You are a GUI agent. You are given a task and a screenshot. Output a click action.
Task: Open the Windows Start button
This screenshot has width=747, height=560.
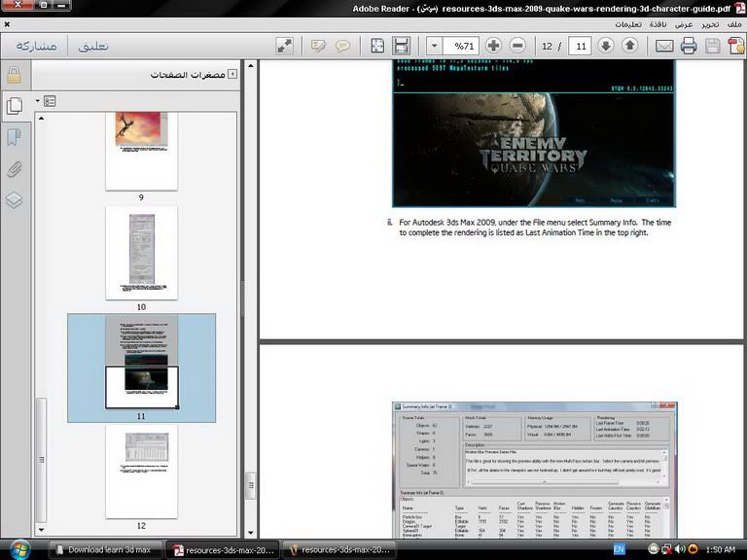coord(19,550)
